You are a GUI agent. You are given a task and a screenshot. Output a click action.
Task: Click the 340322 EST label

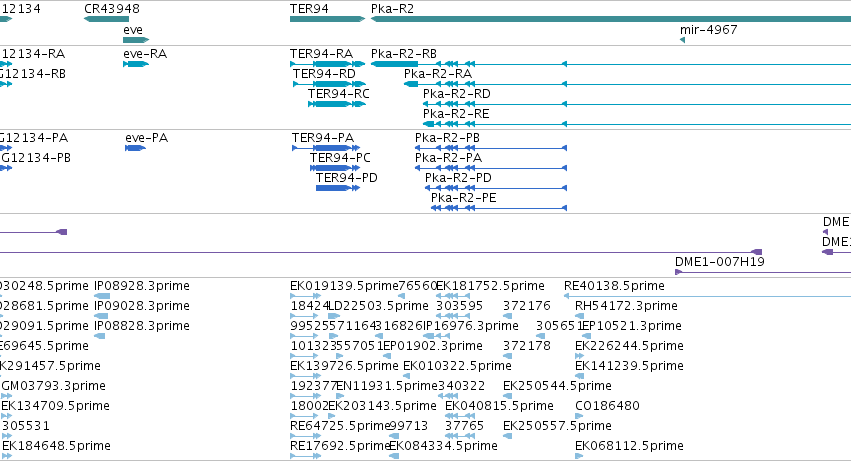(461, 386)
